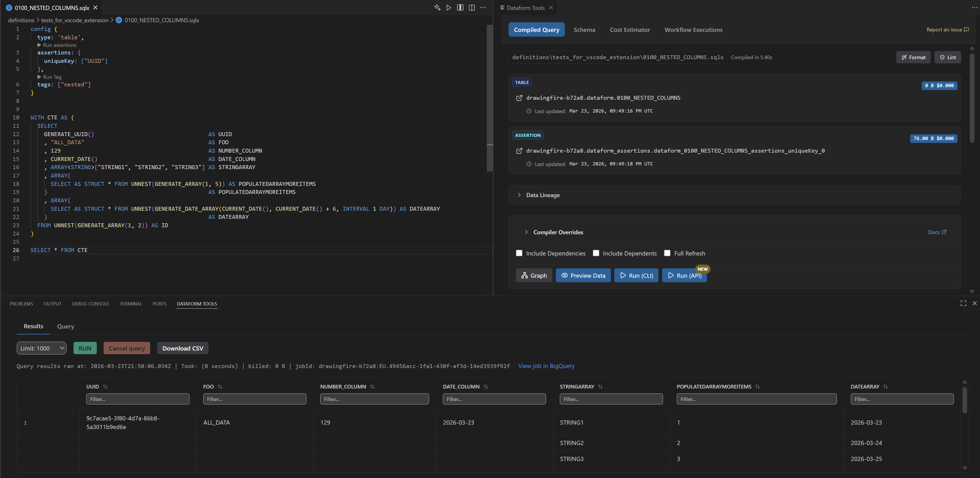Open the Query tab in the results panel
Image resolution: width=980 pixels, height=478 pixels.
(65, 326)
